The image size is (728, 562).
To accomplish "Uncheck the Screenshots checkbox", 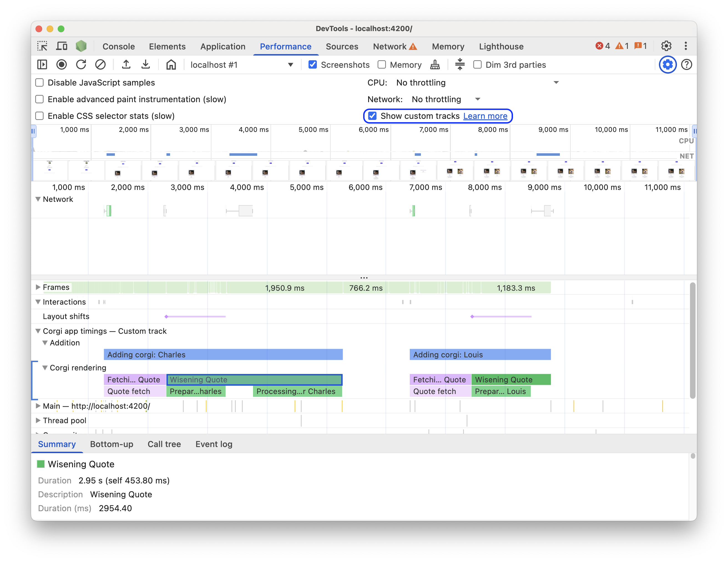I will pos(312,64).
